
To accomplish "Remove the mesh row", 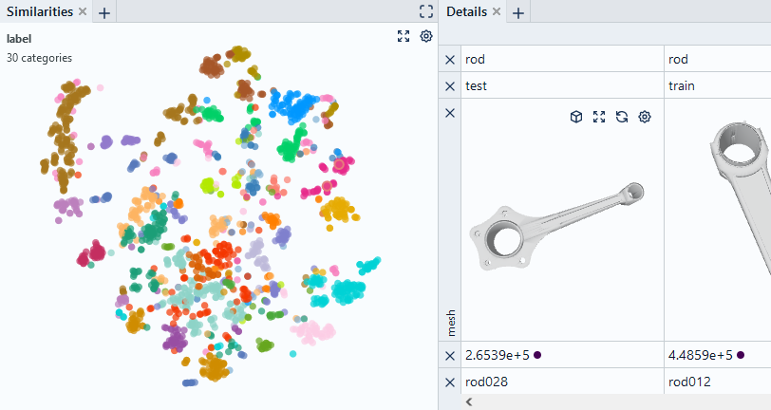I will pos(450,113).
